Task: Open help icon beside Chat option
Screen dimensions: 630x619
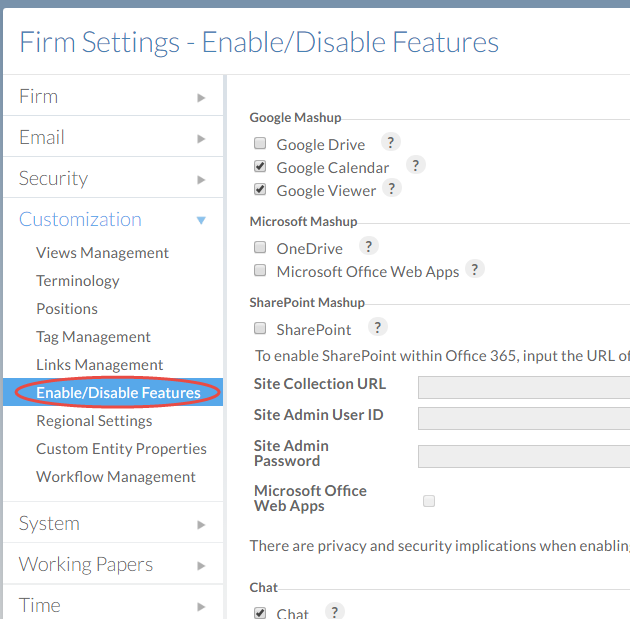Action: (x=335, y=612)
